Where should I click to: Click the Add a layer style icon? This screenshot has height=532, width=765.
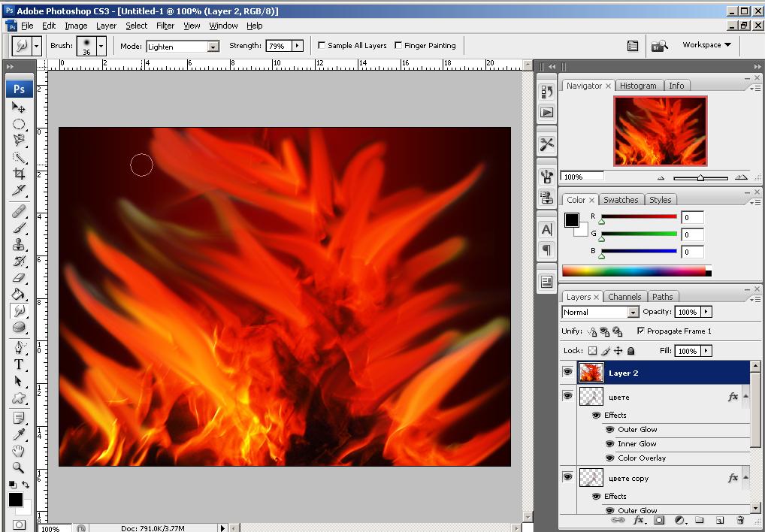coord(639,520)
